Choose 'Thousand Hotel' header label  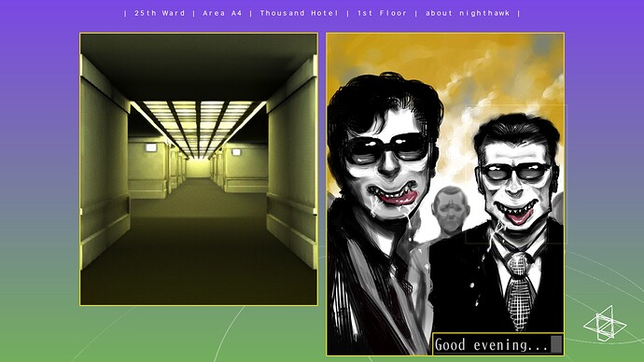pos(299,13)
